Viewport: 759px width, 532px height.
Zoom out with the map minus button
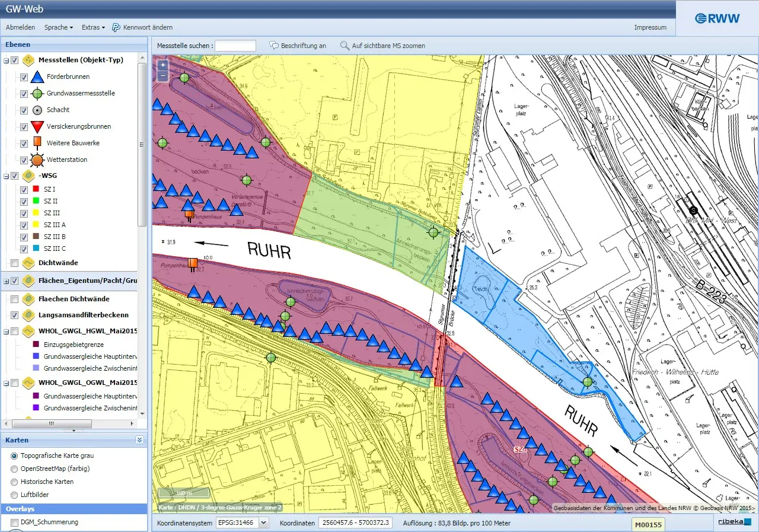pyautogui.click(x=162, y=75)
